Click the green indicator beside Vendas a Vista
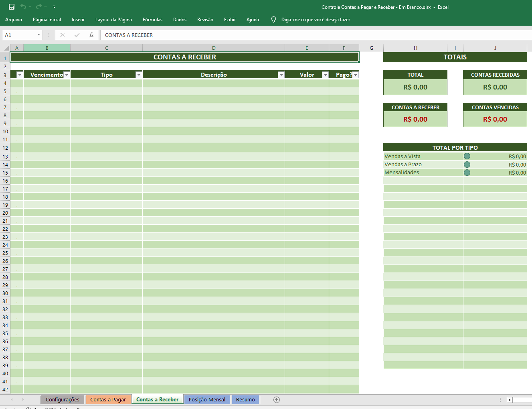The width and height of the screenshot is (532, 409). click(467, 157)
